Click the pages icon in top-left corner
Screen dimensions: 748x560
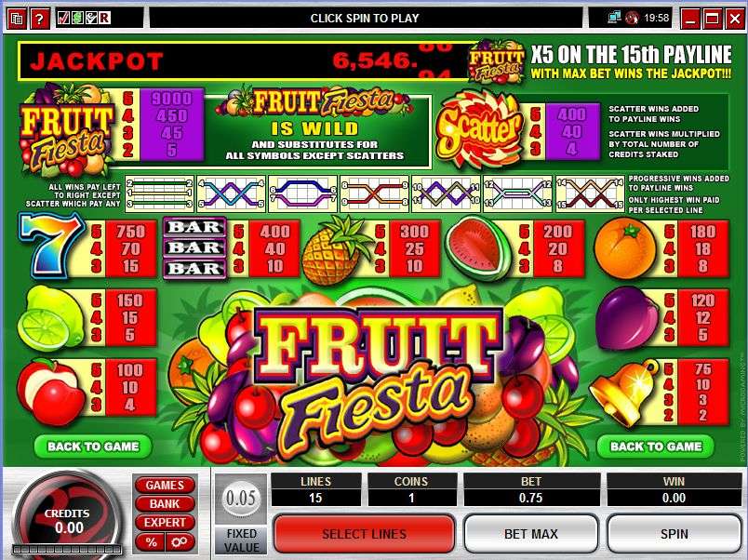coord(17,19)
